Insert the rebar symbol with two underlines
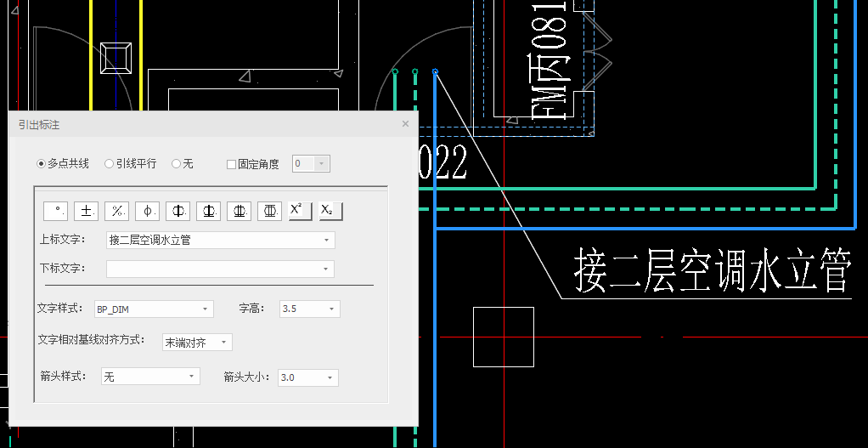The image size is (868, 448). click(x=240, y=211)
